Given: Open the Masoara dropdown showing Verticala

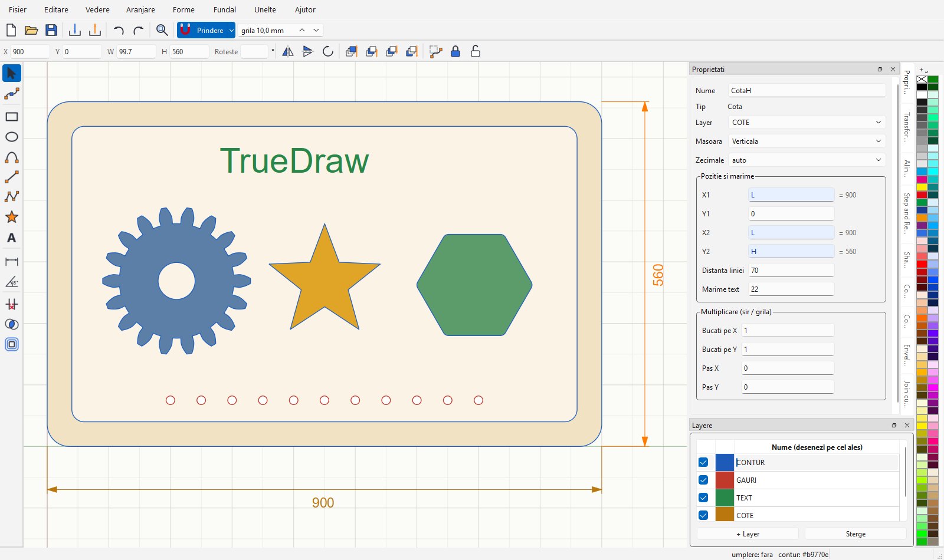Looking at the screenshot, I should tap(807, 141).
